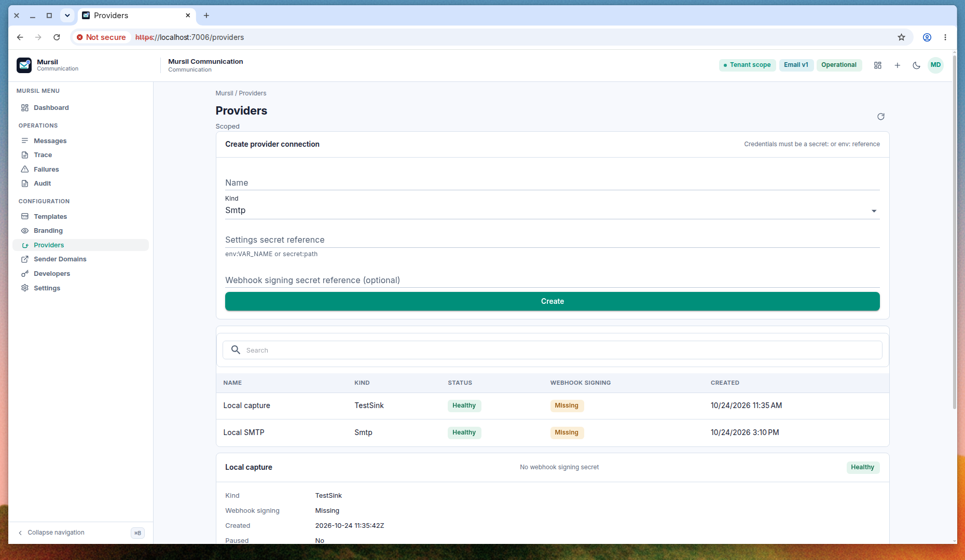Click Missing badge in Local SMTP row
The width and height of the screenshot is (965, 560).
(567, 432)
